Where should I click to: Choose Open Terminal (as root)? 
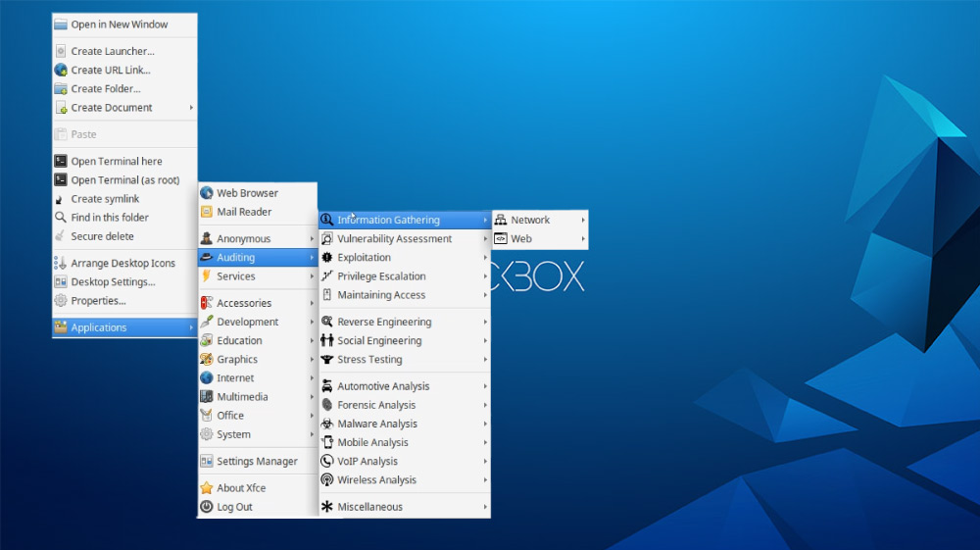pyautogui.click(x=125, y=180)
